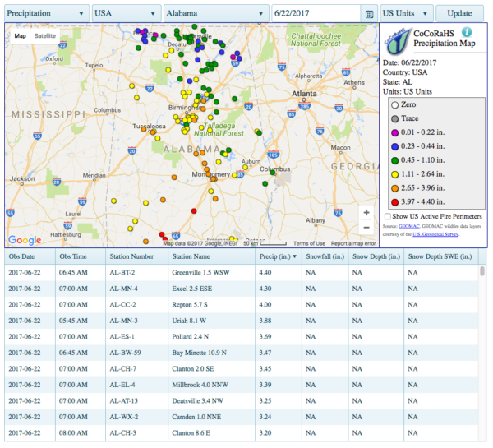Screen dimensions: 493x448
Task: Click Report a map error link
Action: [x=353, y=243]
